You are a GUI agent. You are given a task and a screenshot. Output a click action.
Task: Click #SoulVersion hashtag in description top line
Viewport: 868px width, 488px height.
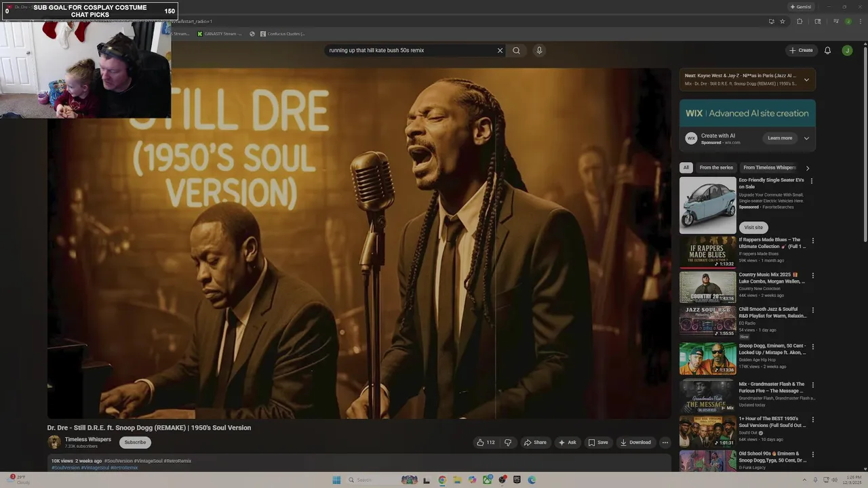click(119, 461)
